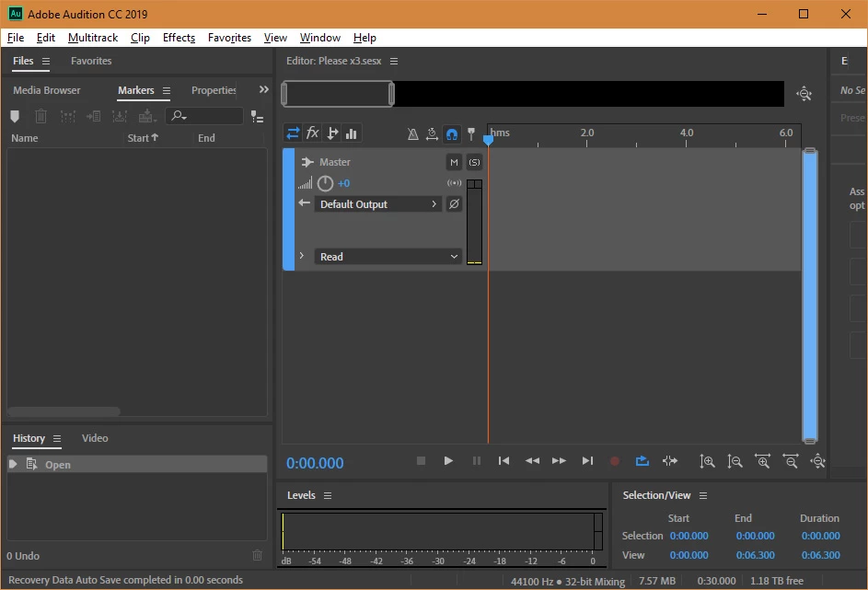Viewport: 868px width, 590px height.
Task: Open the Default Output dropdown
Action: (378, 204)
